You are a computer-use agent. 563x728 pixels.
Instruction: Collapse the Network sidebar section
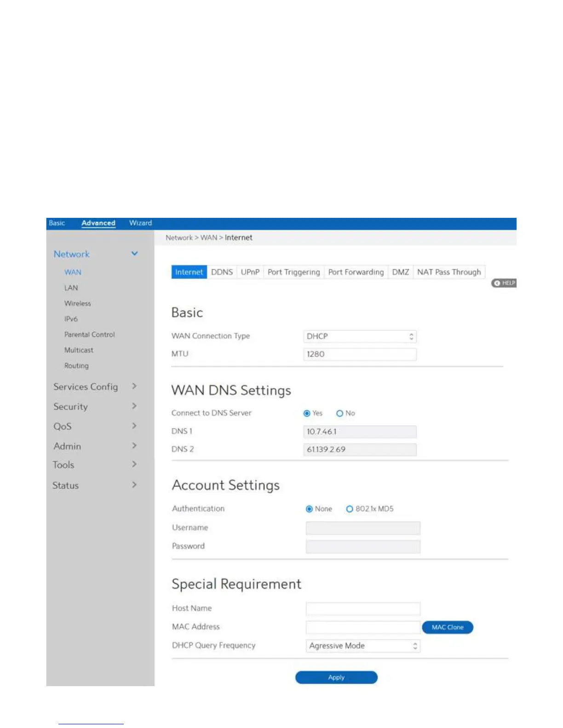(134, 254)
